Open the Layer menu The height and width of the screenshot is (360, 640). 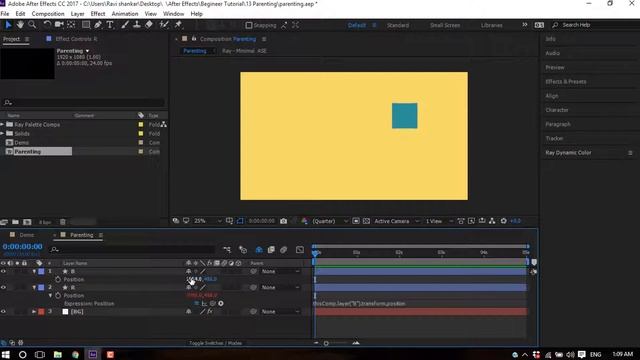(x=77, y=14)
